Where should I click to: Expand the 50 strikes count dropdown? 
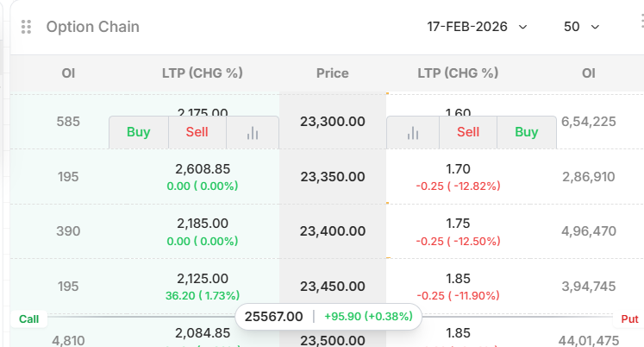[581, 27]
